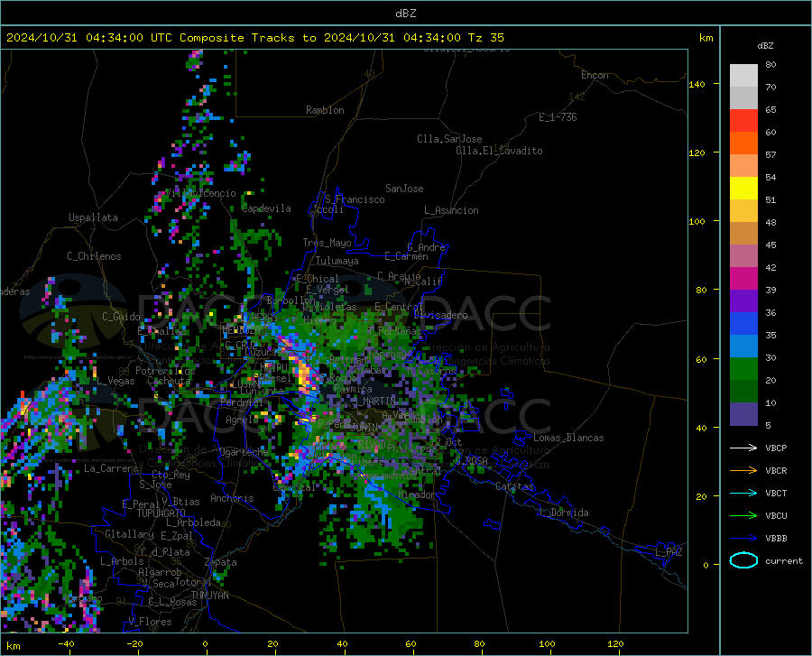Click the cyan VBCT arrow in legend
The image size is (812, 656).
(743, 493)
